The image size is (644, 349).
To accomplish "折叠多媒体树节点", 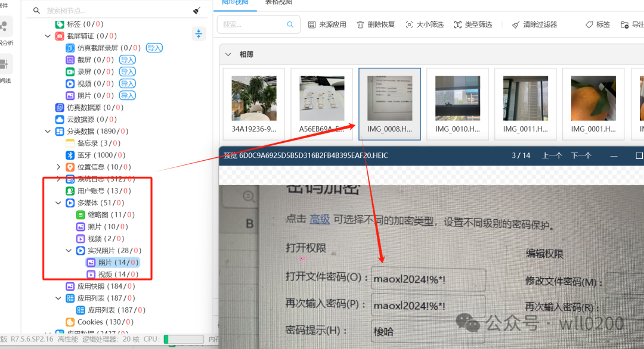I will coord(58,202).
